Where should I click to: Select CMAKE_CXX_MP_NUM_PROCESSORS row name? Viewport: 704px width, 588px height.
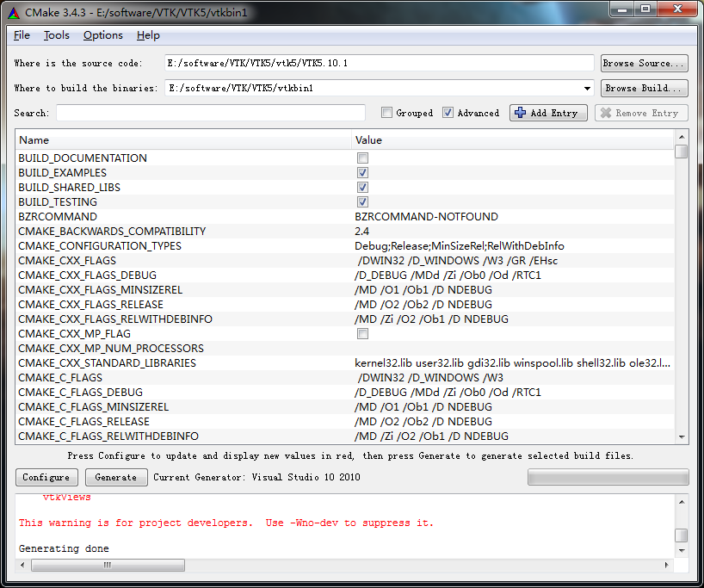coord(111,349)
